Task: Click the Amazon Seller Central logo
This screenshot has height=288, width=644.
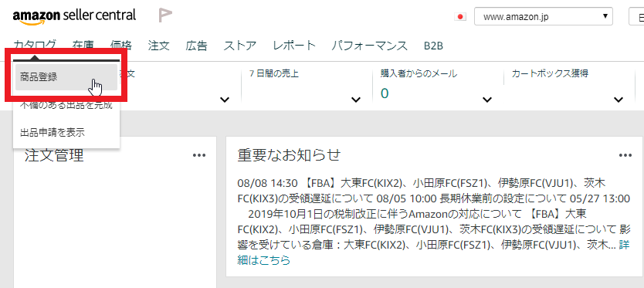Action: point(74,16)
